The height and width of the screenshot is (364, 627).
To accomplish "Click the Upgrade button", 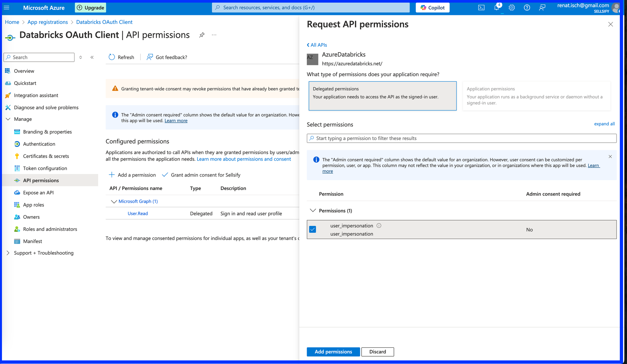I will click(x=90, y=8).
